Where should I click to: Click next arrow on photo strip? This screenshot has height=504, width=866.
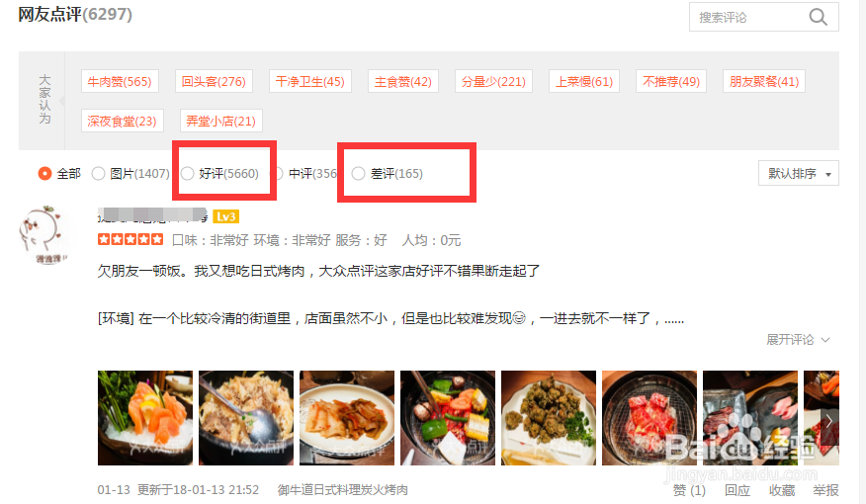(829, 422)
